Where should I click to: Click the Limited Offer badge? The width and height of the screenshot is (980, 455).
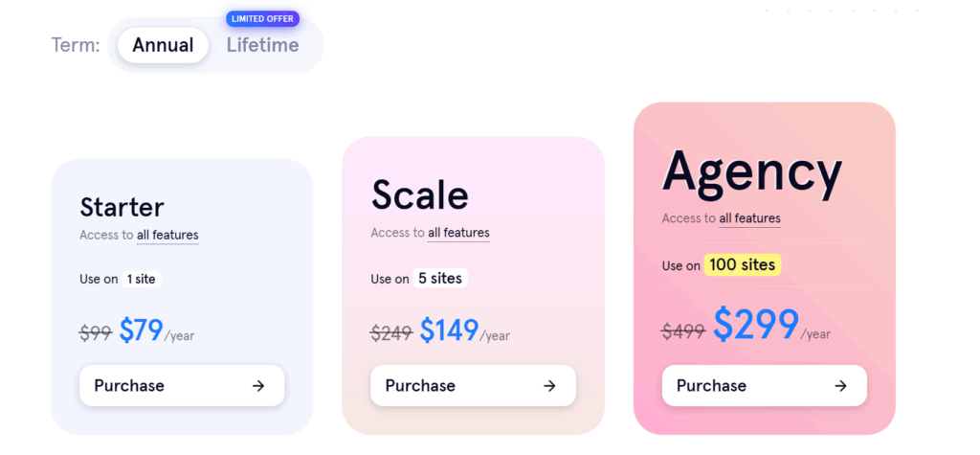[262, 19]
